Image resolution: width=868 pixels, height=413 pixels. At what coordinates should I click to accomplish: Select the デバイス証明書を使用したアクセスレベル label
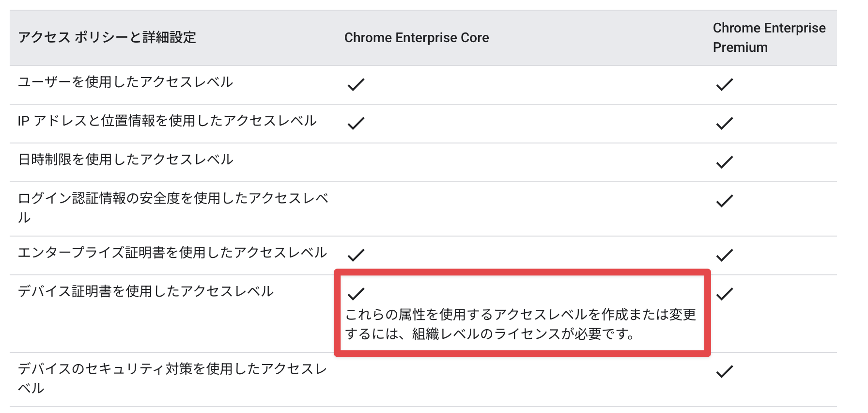[x=146, y=291]
